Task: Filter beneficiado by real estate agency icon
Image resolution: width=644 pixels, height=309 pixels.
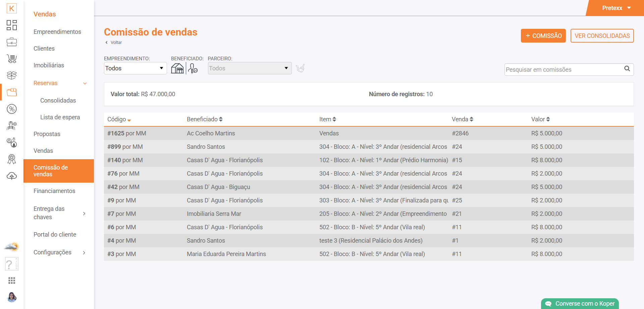Action: point(177,68)
